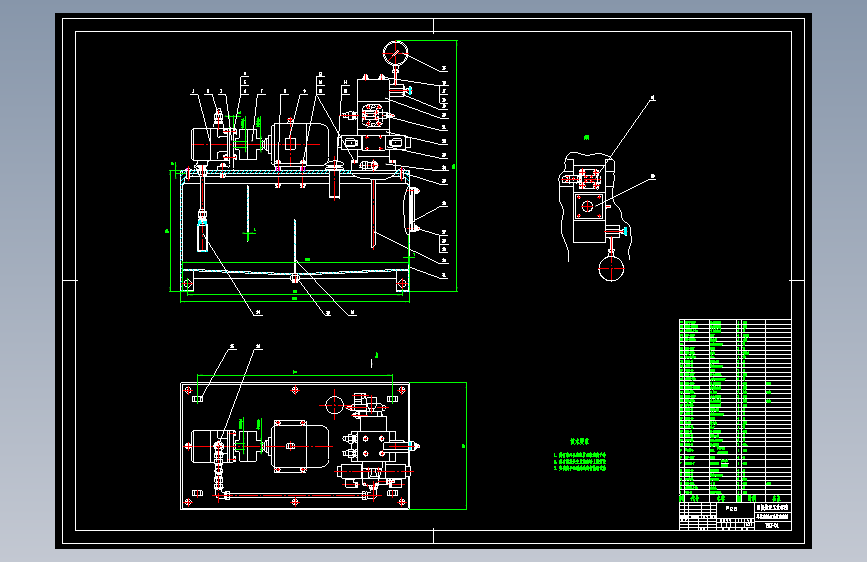The width and height of the screenshot is (867, 562).
Task: Select the valve manifold block in the top view
Action: pyautogui.click(x=374, y=445)
